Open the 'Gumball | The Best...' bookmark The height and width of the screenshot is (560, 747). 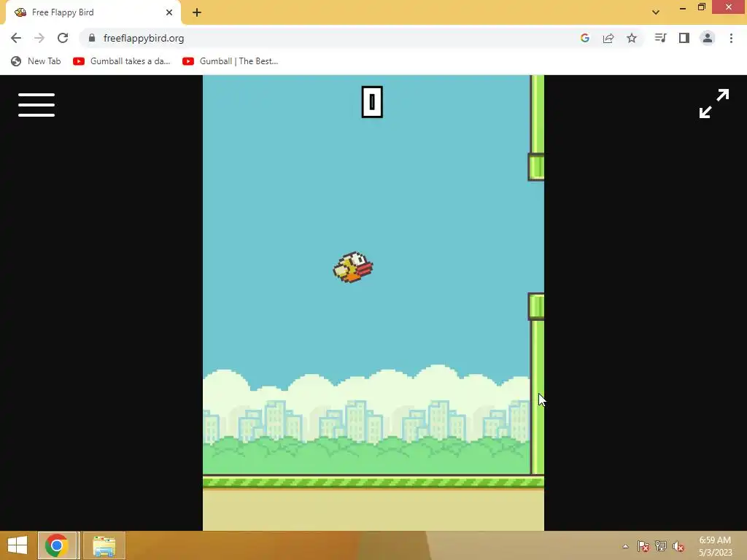230,61
